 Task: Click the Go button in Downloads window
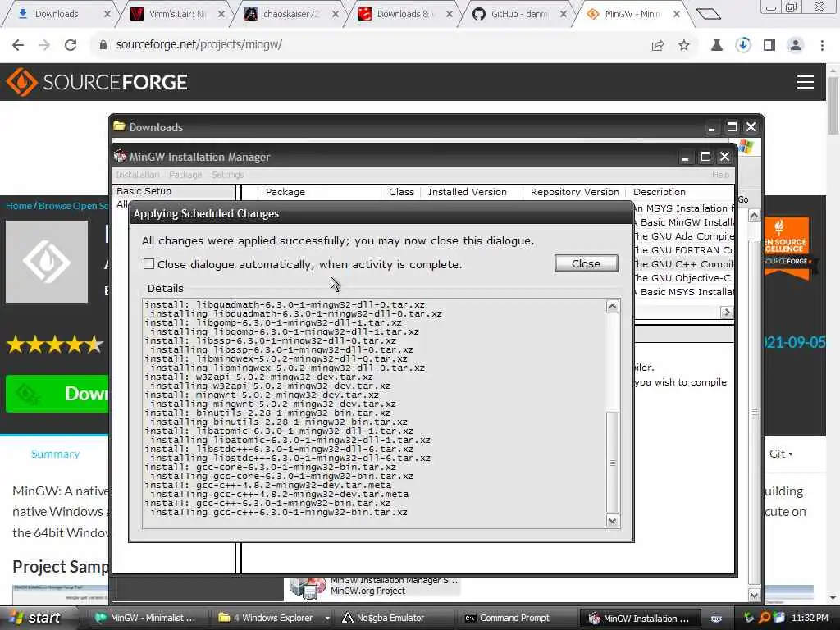click(x=743, y=199)
